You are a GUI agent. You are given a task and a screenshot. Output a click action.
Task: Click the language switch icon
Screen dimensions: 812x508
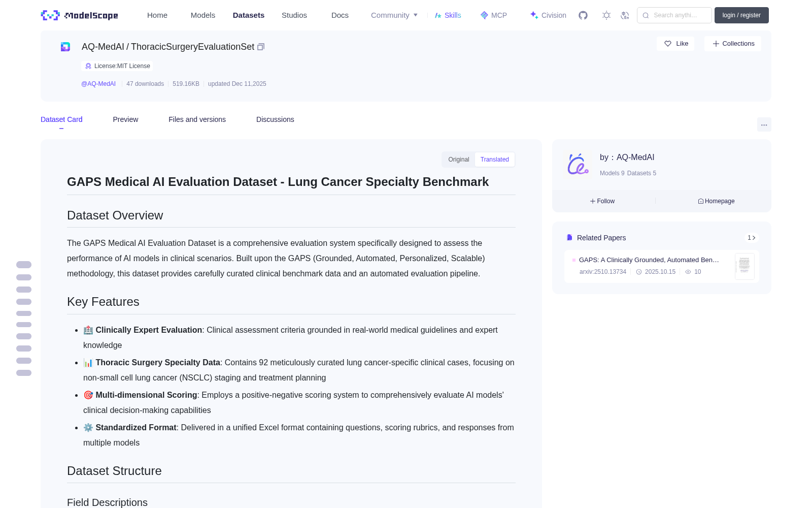[625, 15]
